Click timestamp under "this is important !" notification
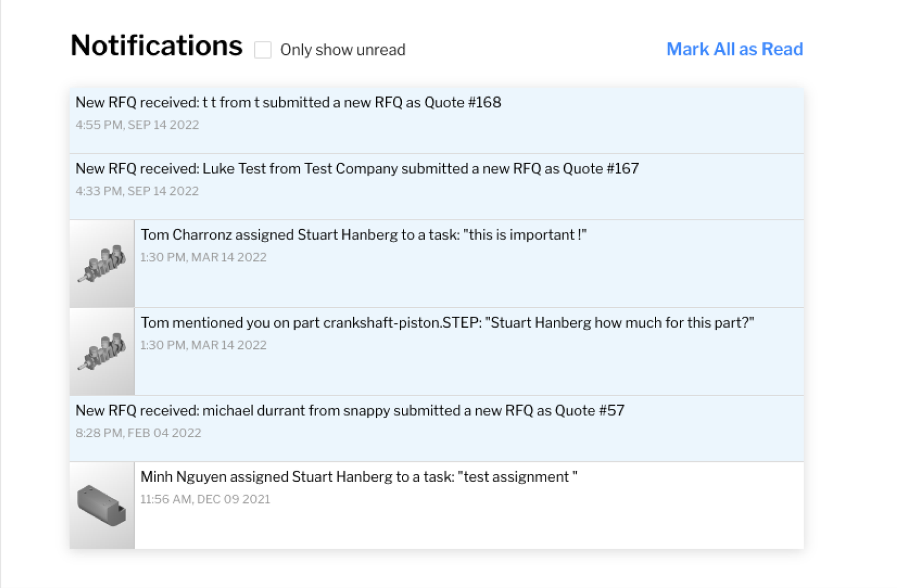Screen dimensions: 897x588 click(x=204, y=257)
